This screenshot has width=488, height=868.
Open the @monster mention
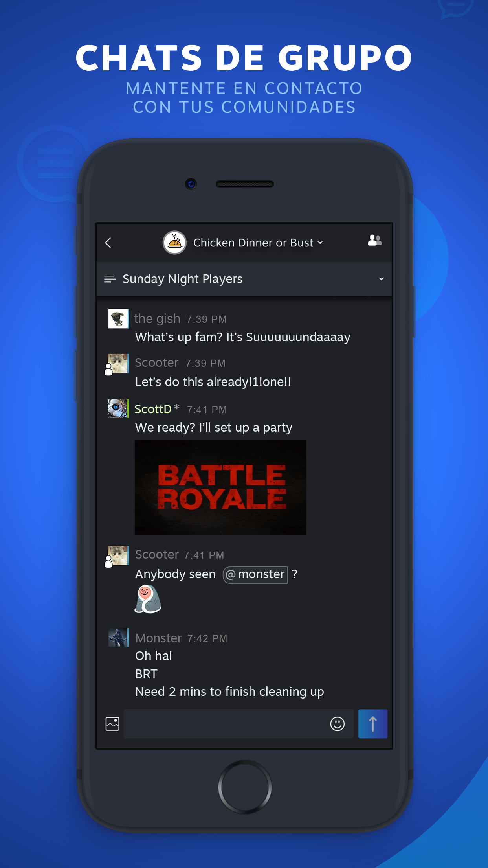(x=255, y=575)
